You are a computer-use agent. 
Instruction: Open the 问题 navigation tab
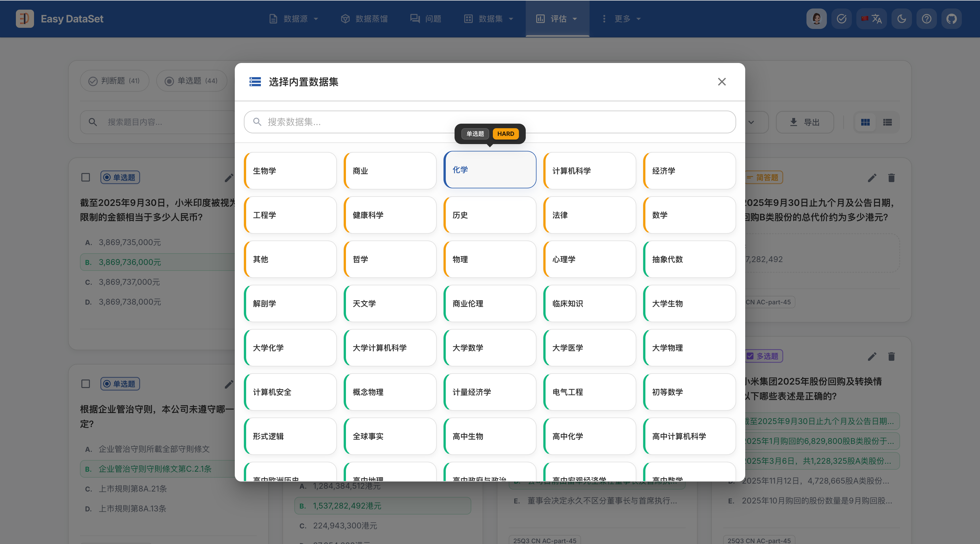pyautogui.click(x=426, y=19)
